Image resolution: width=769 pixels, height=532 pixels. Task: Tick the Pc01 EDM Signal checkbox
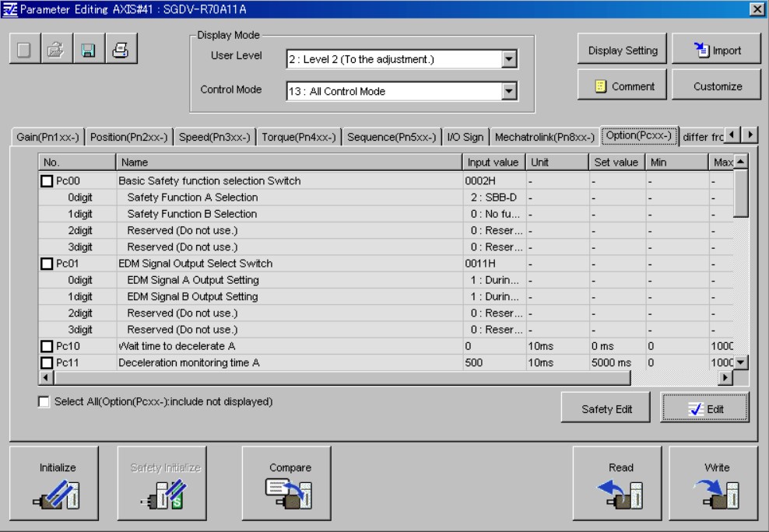[47, 264]
